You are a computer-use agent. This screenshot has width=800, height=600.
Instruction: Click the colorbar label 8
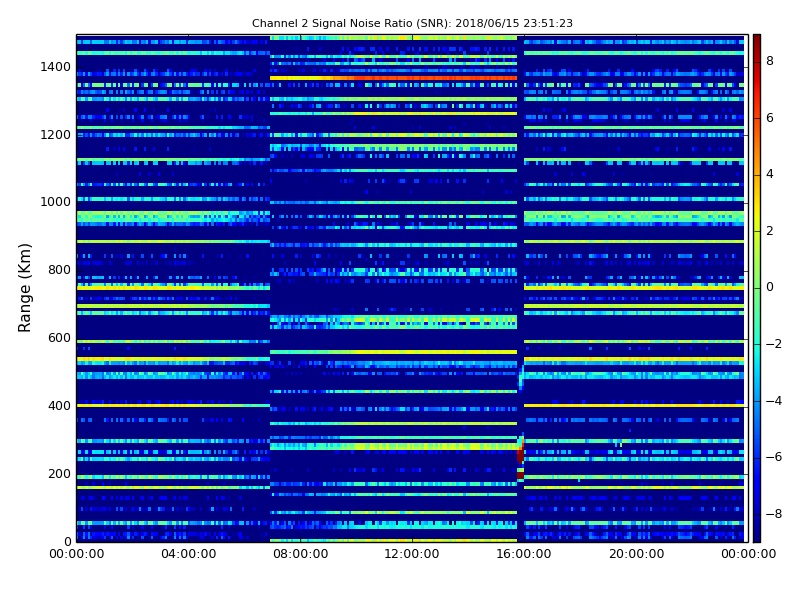tap(770, 61)
